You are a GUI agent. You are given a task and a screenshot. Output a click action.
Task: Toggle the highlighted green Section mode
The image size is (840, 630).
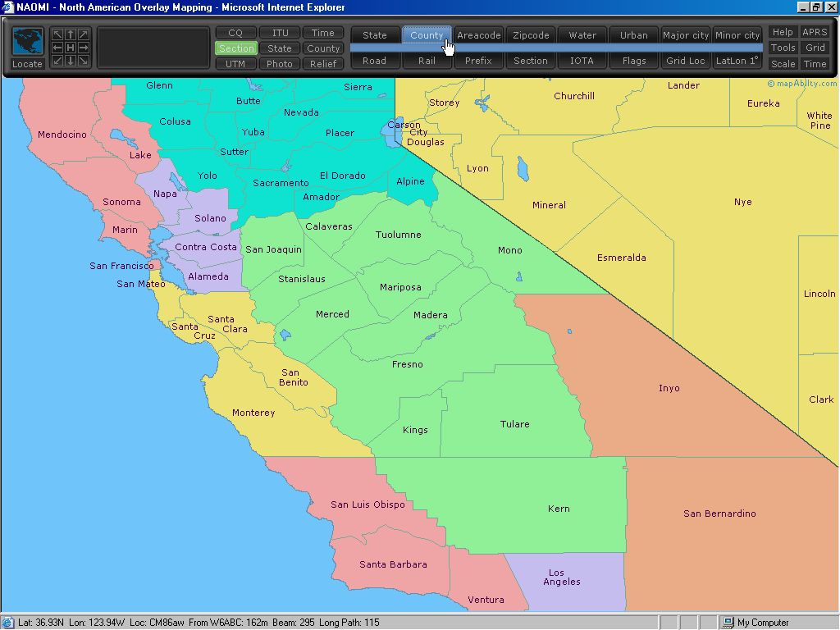pos(235,48)
